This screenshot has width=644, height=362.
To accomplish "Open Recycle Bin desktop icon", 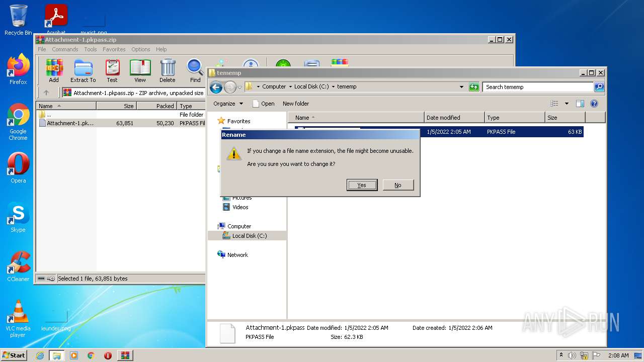I will coord(18,20).
